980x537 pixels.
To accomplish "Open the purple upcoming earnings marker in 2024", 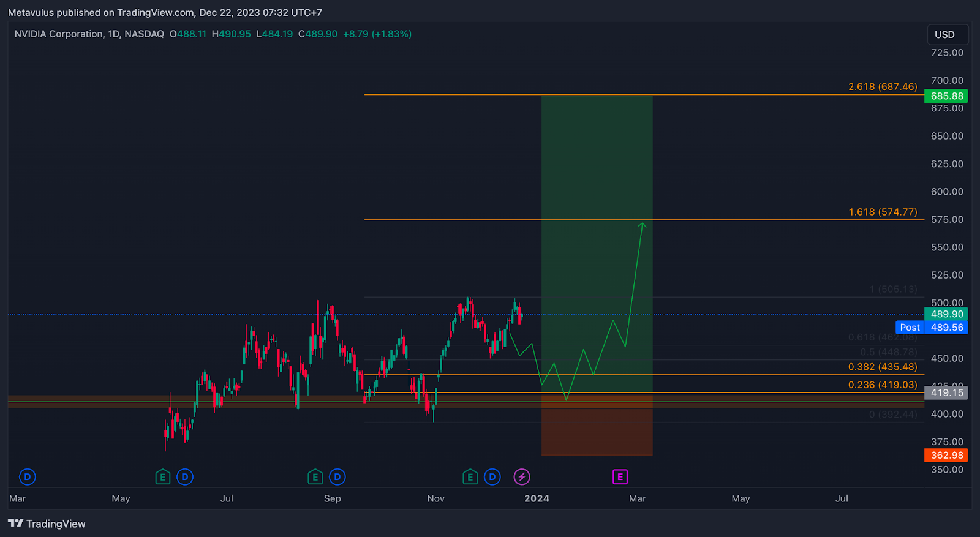I will 620,476.
